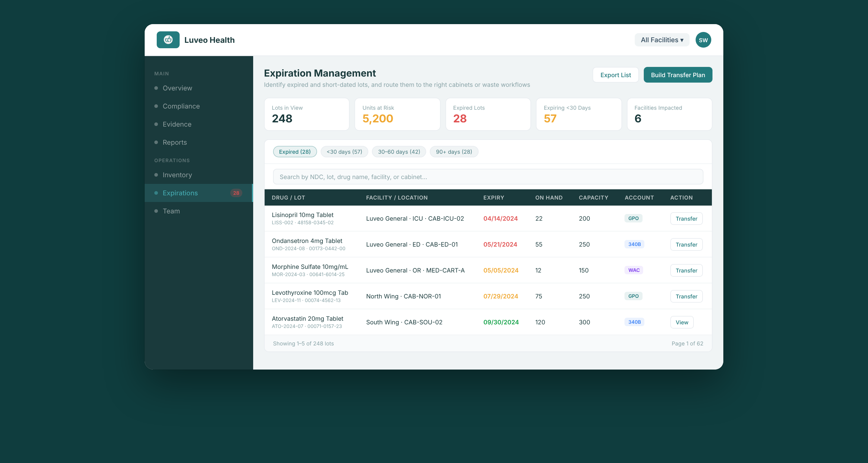
Task: Select the 90+ days (28) filter chip
Action: click(x=454, y=152)
